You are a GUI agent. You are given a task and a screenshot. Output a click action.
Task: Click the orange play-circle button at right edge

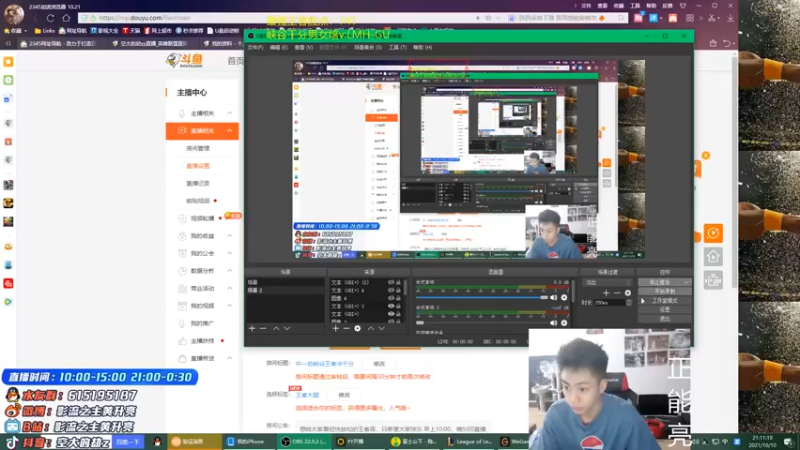(713, 233)
